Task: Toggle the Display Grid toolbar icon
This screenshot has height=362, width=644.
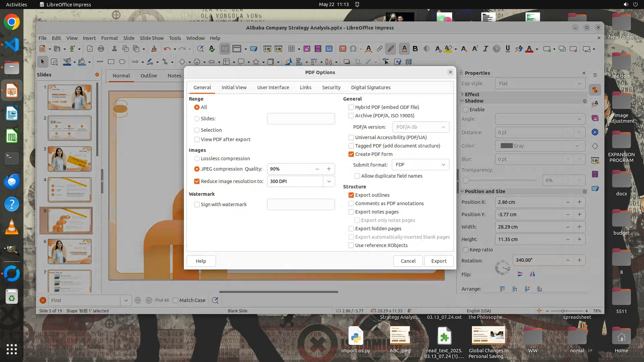Action: click(225, 49)
